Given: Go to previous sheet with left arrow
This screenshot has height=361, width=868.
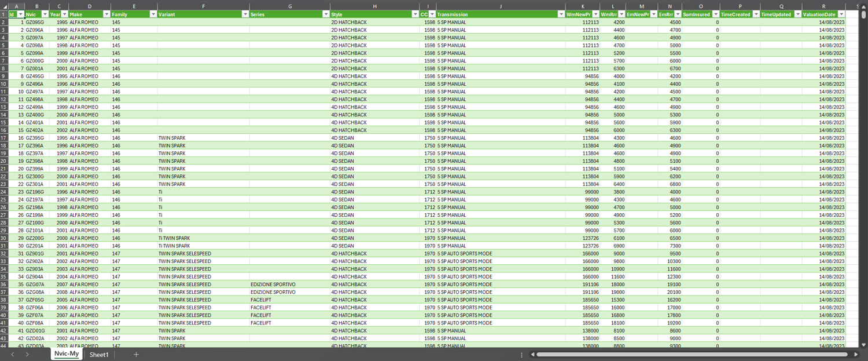Looking at the screenshot, I should [12, 355].
